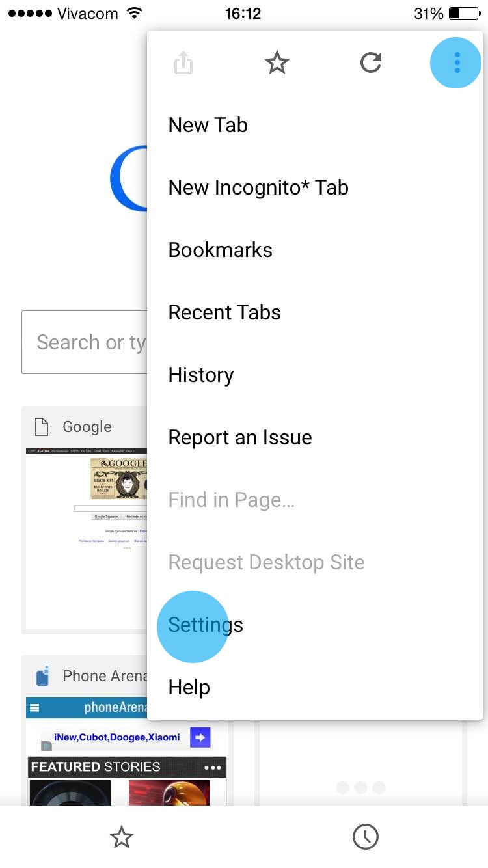Choose Help in the menu

tap(189, 687)
